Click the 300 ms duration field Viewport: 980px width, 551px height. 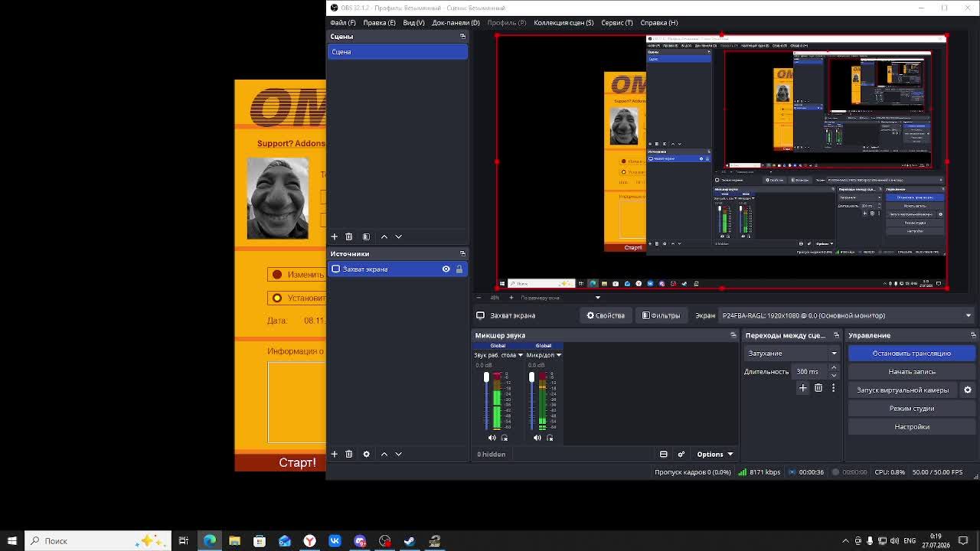pos(810,372)
